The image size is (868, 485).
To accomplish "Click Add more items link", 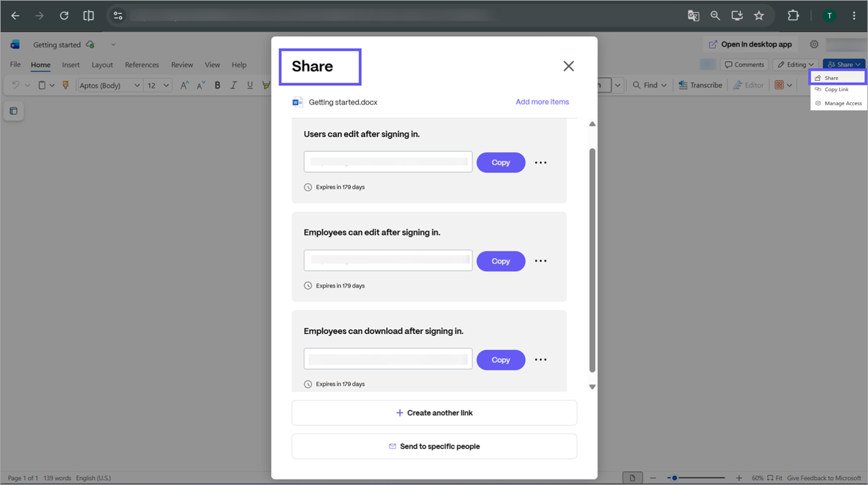I will [542, 102].
